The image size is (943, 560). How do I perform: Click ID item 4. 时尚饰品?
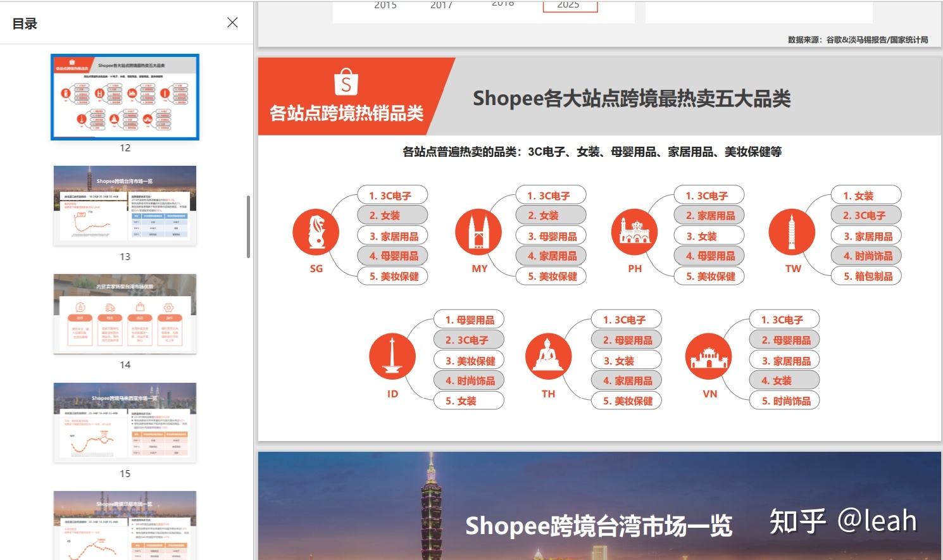[x=469, y=380]
